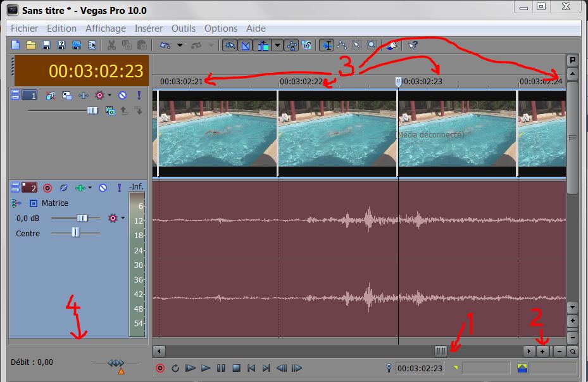
Task: Toggle Enable Snapping in toolbar
Action: [x=230, y=46]
